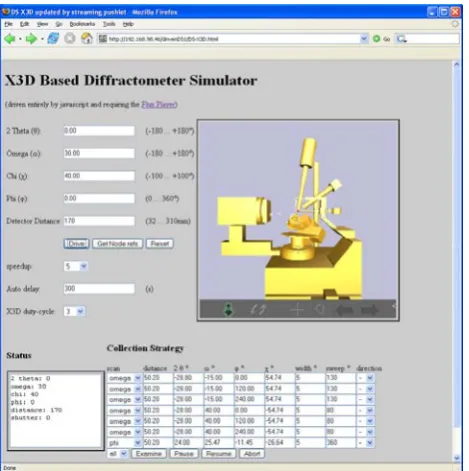Click the Drive button
Viewport: 469px width, 471px height.
(x=76, y=244)
